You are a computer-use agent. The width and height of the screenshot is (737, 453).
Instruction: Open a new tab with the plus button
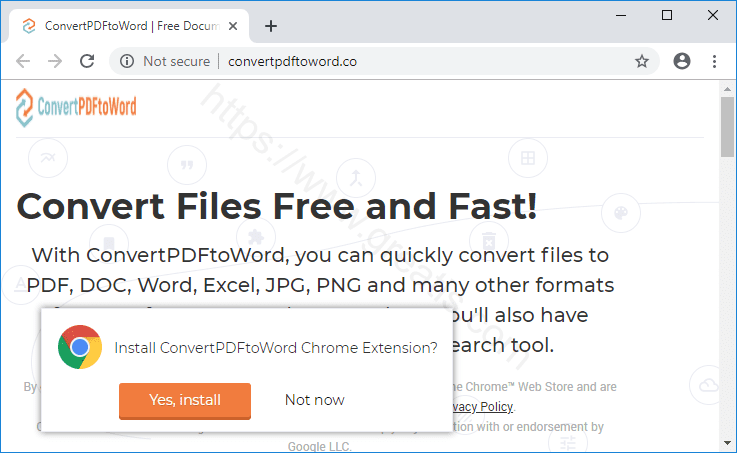click(271, 26)
